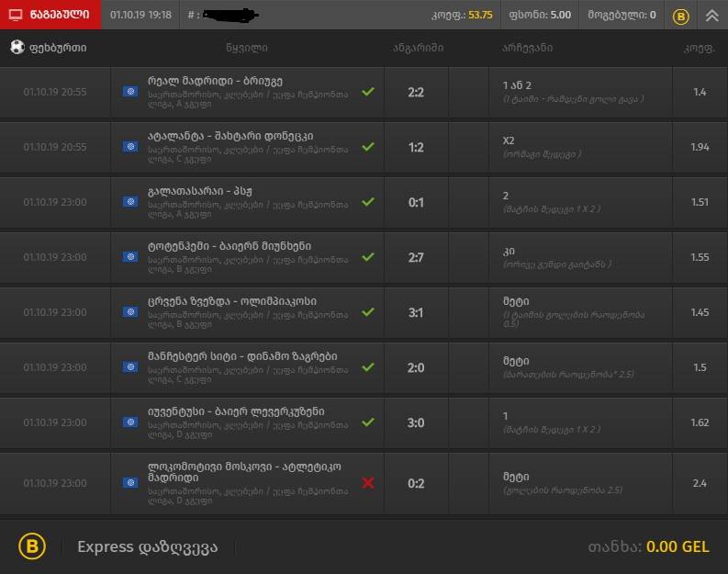Click the red X on Lokomotiv Moscow match
This screenshot has width=728, height=574.
point(368,483)
